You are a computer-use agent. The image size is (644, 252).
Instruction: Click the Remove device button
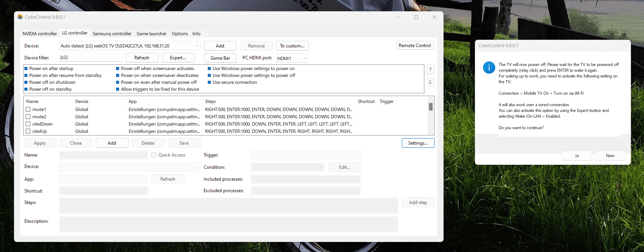pyautogui.click(x=256, y=46)
